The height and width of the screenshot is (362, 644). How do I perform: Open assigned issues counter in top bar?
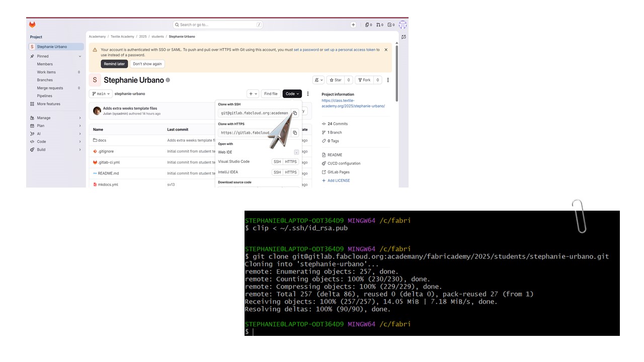(369, 25)
